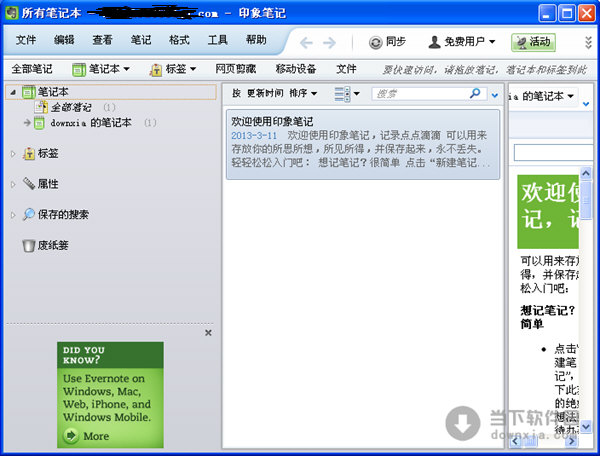600x456 pixels.
Task: Open the 免费用户 account dropdown
Action: [462, 42]
